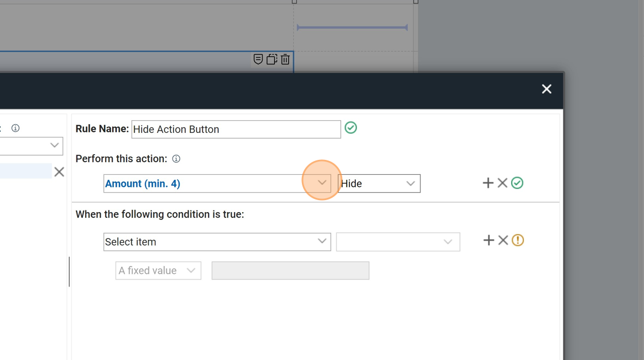Expand the Hide action dropdown
This screenshot has height=360, width=644.
point(378,183)
